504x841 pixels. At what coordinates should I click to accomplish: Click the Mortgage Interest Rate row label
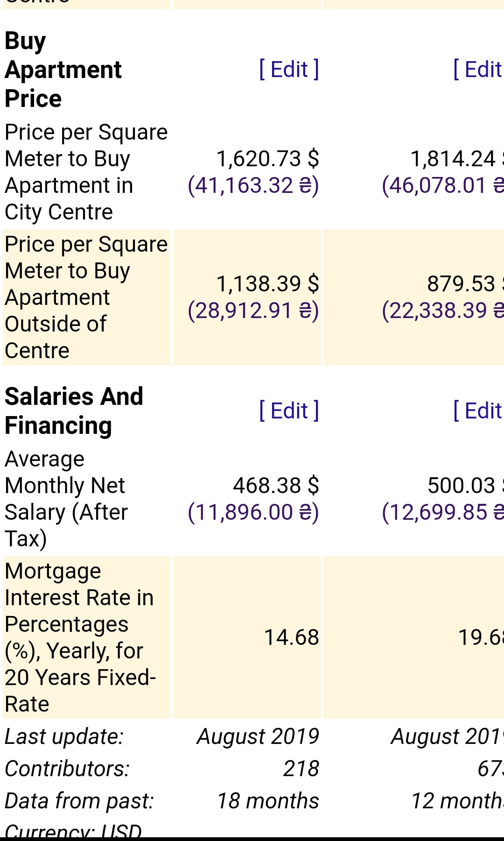[80, 637]
